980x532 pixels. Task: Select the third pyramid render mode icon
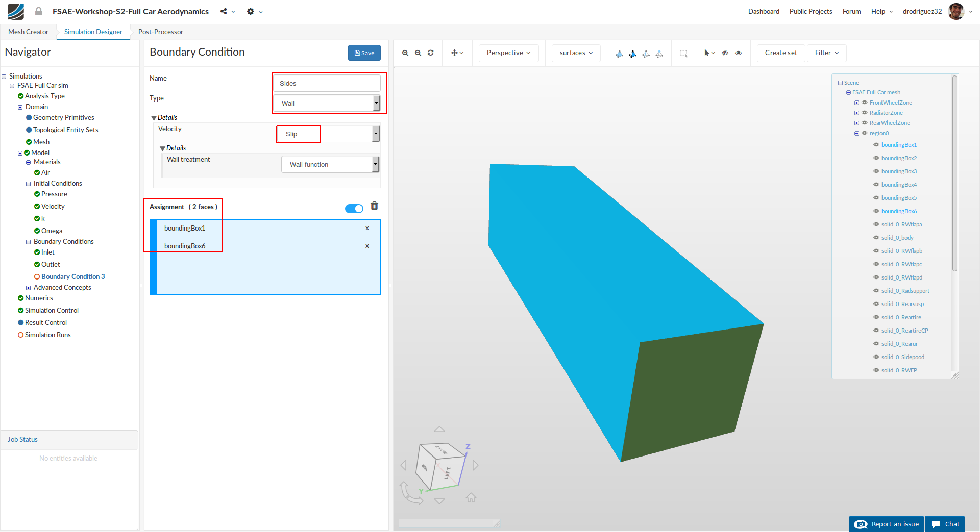pyautogui.click(x=646, y=54)
